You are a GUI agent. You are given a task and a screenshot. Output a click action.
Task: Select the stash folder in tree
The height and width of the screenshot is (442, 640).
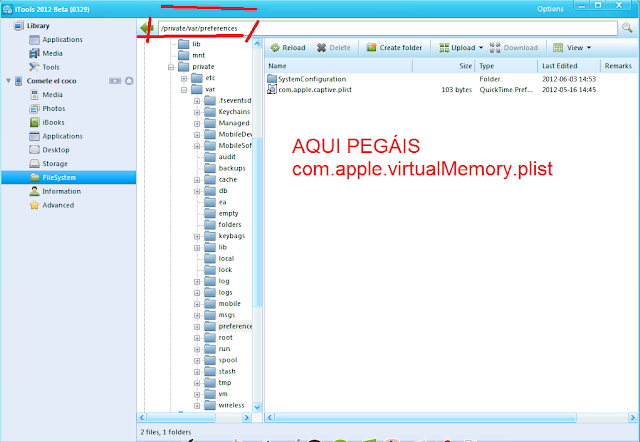point(220,371)
